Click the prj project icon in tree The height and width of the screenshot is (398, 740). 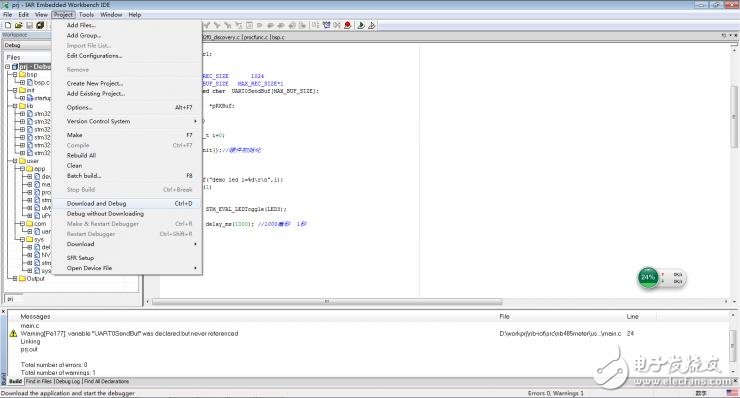[x=15, y=67]
